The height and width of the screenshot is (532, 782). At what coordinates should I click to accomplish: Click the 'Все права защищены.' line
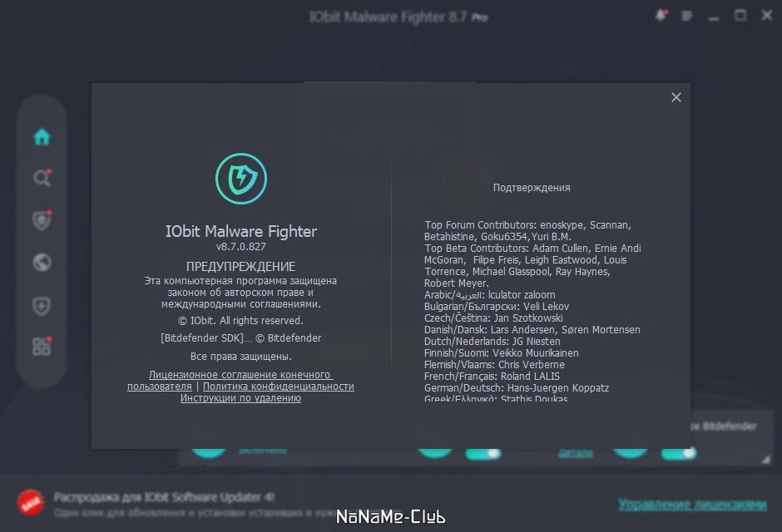[241, 356]
